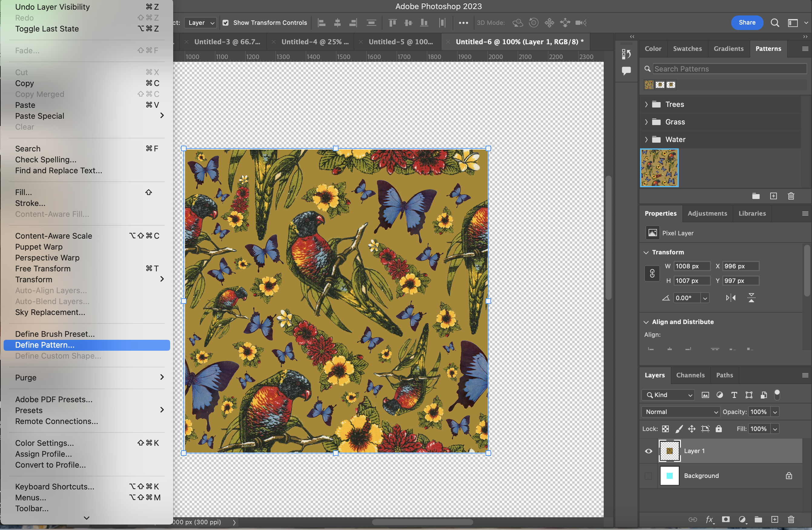This screenshot has width=812, height=530.
Task: Open the Opacity dropdown arrow
Action: (x=775, y=412)
